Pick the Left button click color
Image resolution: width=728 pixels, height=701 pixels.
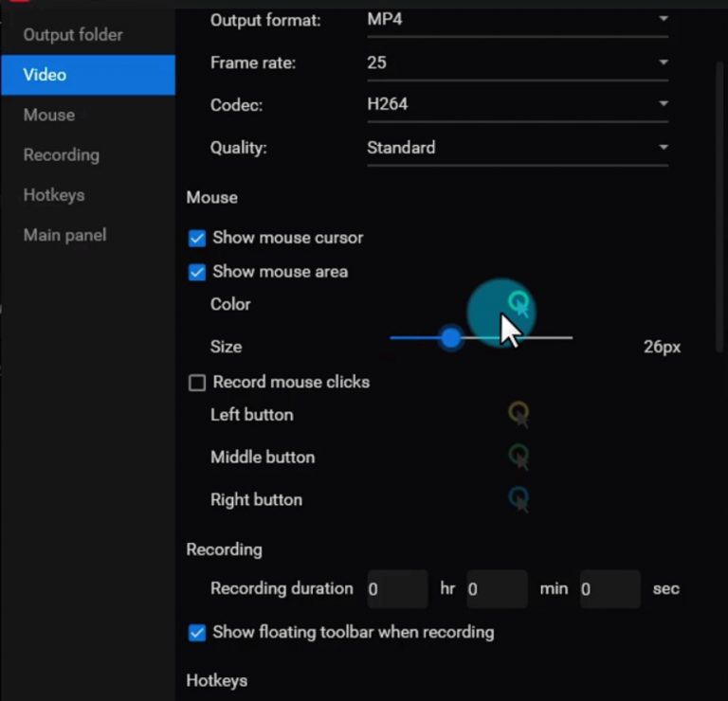519,414
